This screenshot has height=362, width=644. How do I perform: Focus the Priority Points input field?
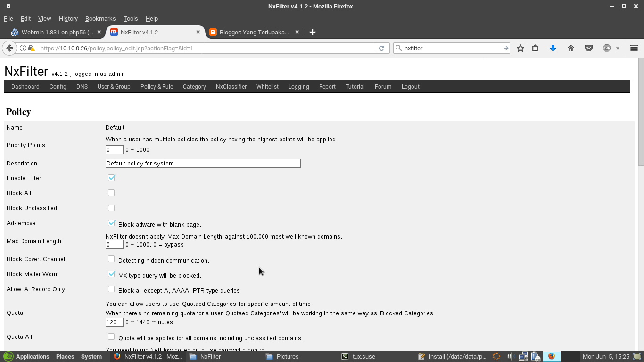pyautogui.click(x=115, y=150)
